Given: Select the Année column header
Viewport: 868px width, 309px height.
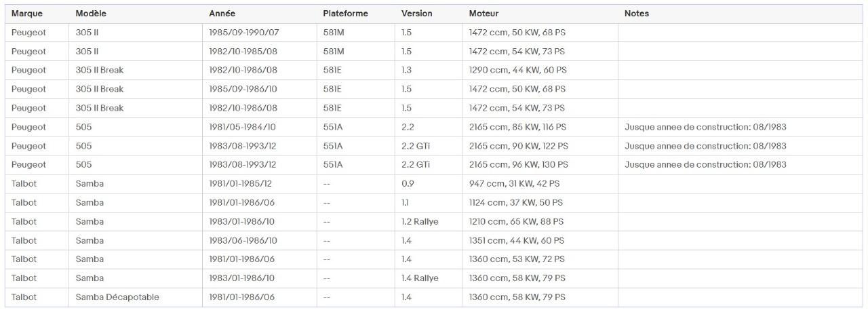Looking at the screenshot, I should click(222, 14).
